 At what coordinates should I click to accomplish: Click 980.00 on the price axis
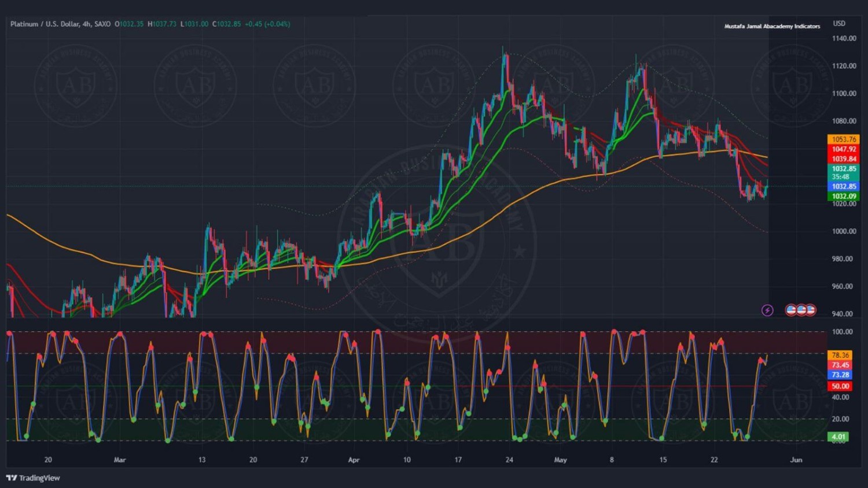point(842,258)
